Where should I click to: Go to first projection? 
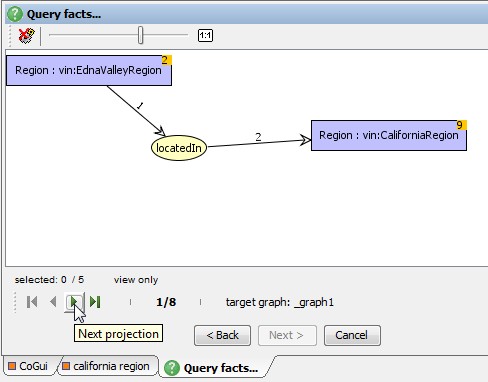(32, 302)
